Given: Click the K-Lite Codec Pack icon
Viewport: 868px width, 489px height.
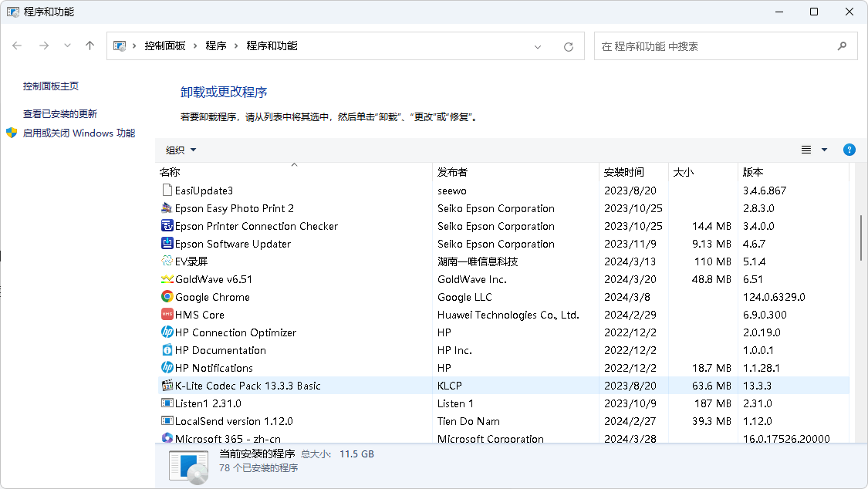Looking at the screenshot, I should 167,385.
